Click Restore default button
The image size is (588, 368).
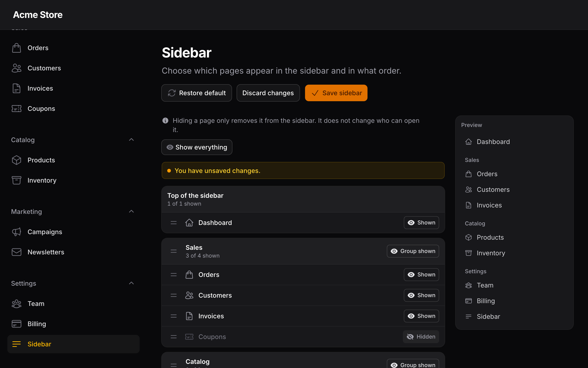tap(196, 93)
